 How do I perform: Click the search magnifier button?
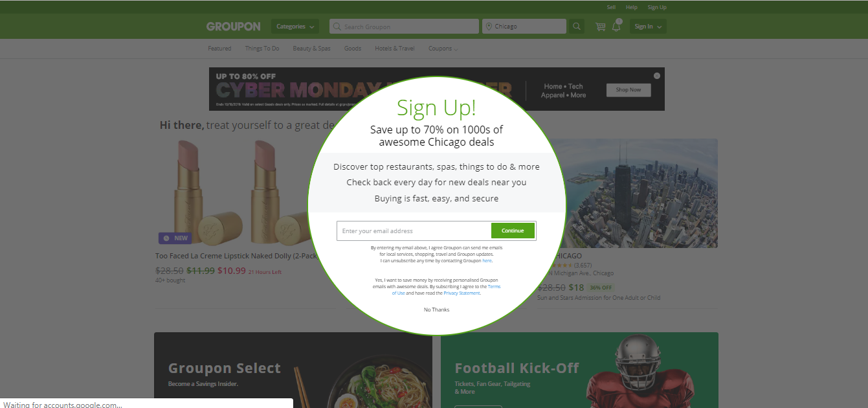[x=577, y=27]
